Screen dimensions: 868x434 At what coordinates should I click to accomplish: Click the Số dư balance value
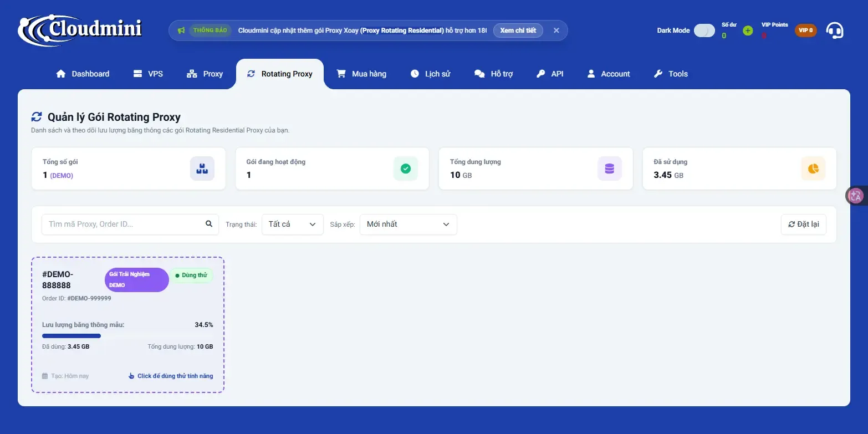click(x=724, y=36)
